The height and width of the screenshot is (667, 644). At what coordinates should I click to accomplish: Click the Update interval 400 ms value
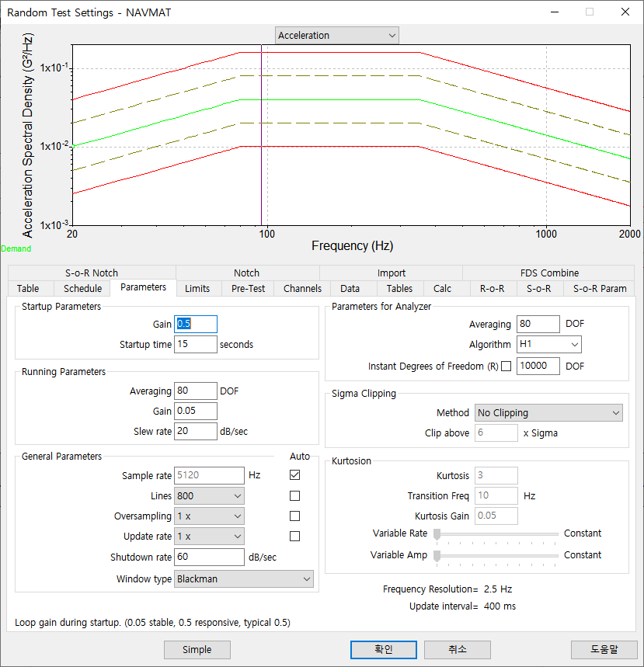click(500, 606)
